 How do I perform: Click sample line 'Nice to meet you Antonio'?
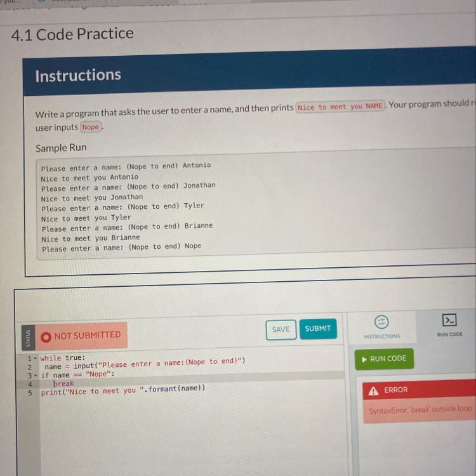click(x=89, y=178)
